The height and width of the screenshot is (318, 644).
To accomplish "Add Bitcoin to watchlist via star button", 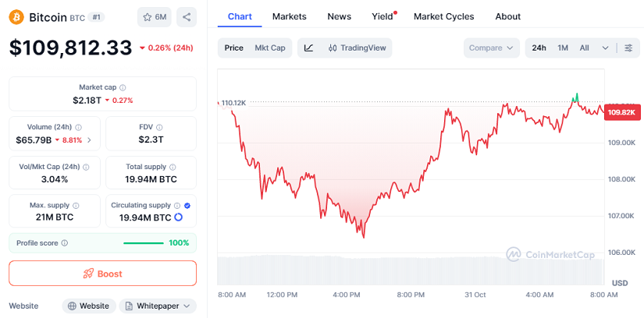I will (155, 17).
